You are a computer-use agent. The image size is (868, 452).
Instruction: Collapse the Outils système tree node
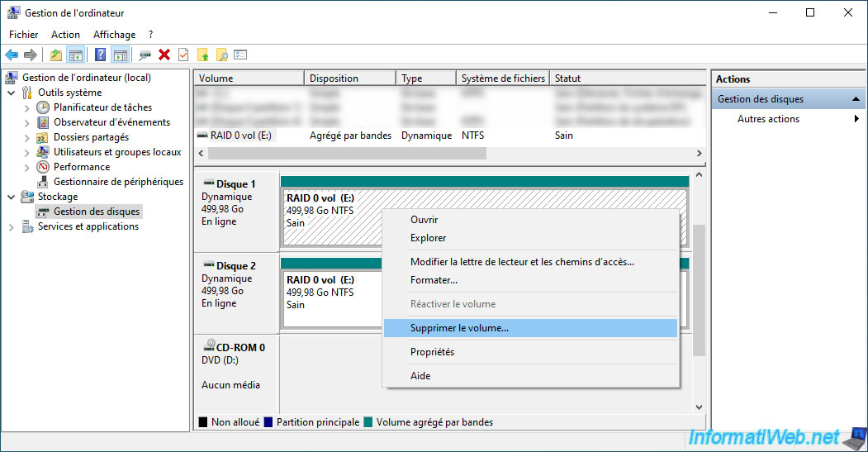11,93
